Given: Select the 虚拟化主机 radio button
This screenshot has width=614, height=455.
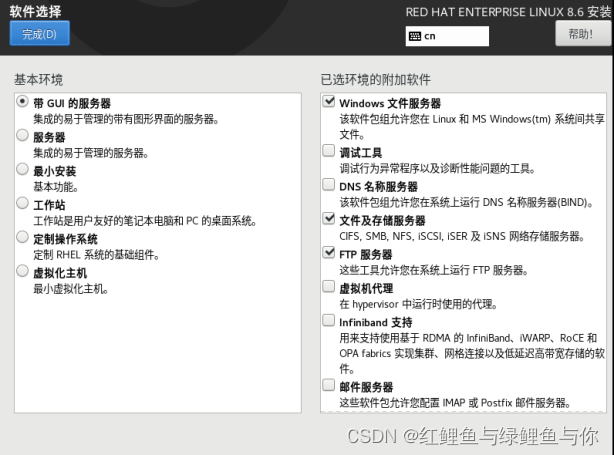Looking at the screenshot, I should (22, 271).
